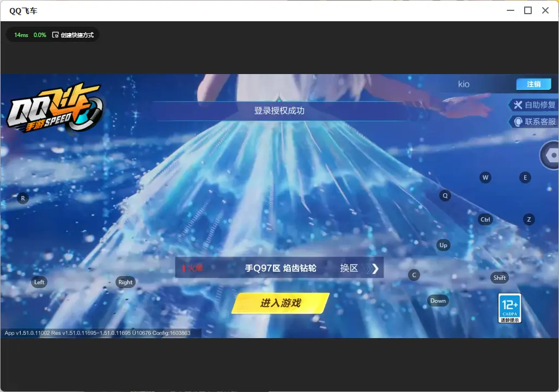This screenshot has width=559, height=392.
Task: Click the Z key mapping button
Action: tap(528, 219)
